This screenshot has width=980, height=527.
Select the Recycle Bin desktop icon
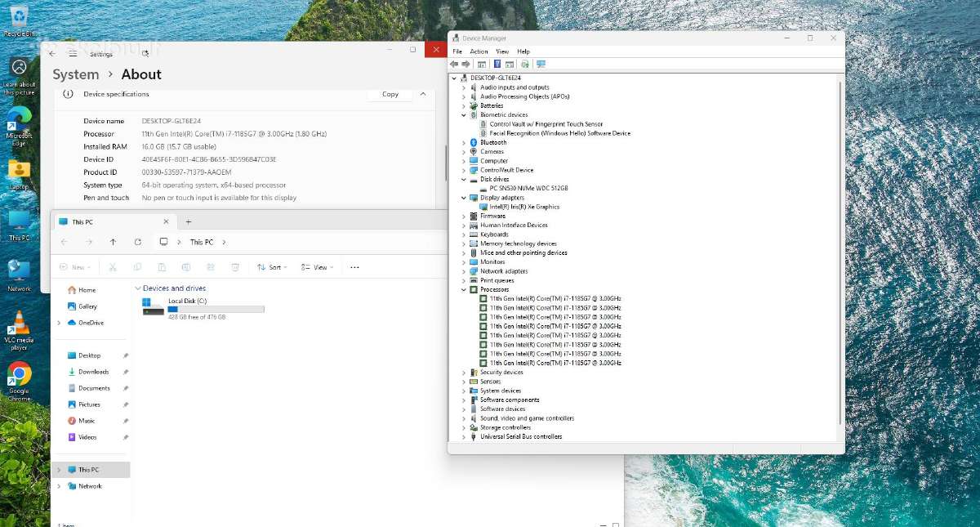coord(20,20)
